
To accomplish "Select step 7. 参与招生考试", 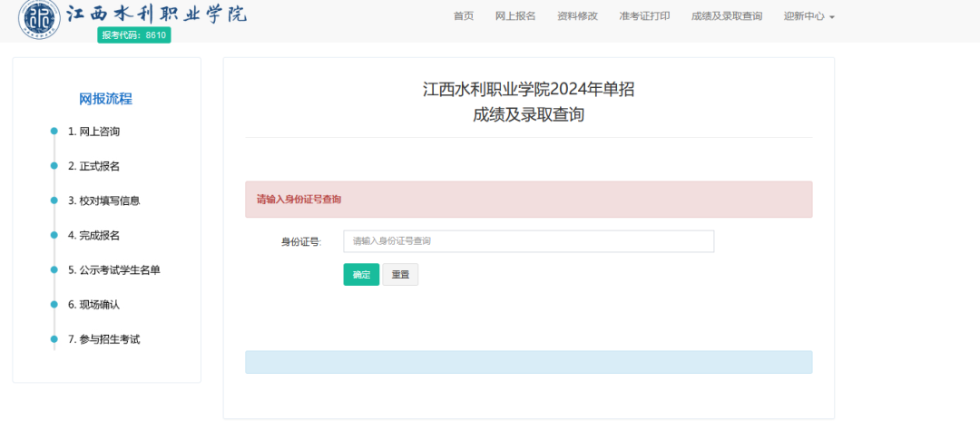I will tap(103, 340).
